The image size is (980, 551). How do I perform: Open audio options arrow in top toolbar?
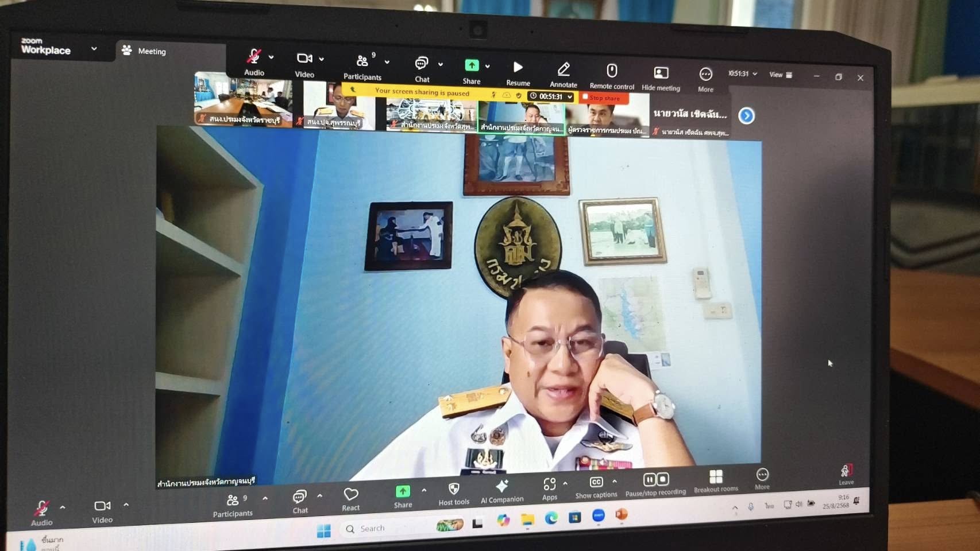click(x=271, y=57)
